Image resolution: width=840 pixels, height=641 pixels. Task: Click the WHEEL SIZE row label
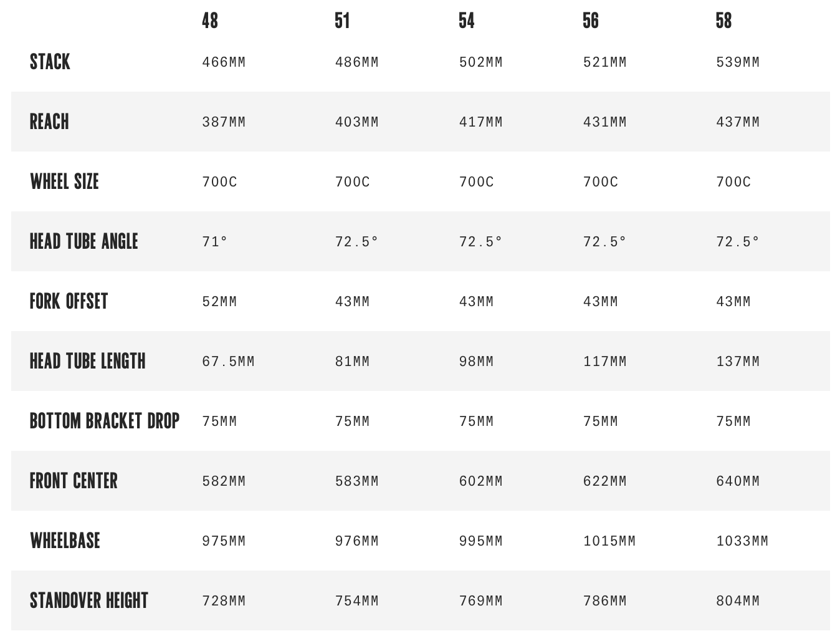(x=64, y=181)
